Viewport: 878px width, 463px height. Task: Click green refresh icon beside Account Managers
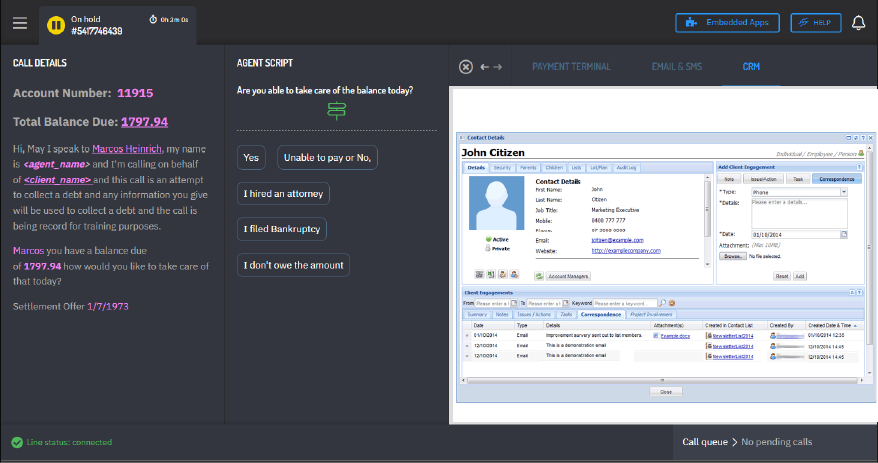click(539, 276)
